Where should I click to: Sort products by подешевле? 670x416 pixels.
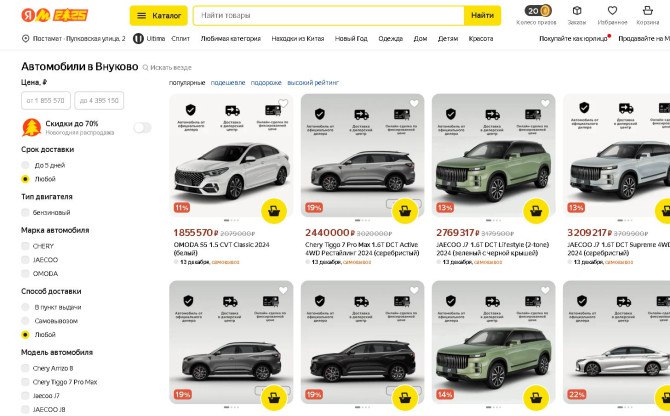pos(228,82)
